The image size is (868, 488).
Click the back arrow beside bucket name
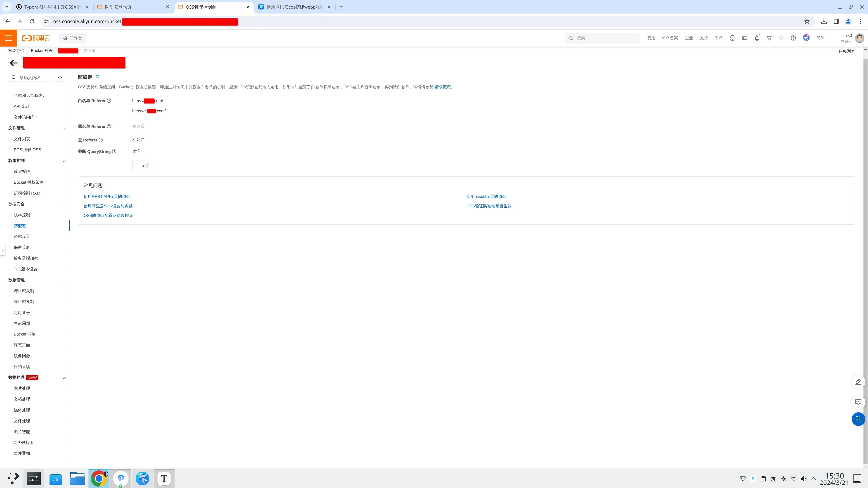point(14,63)
